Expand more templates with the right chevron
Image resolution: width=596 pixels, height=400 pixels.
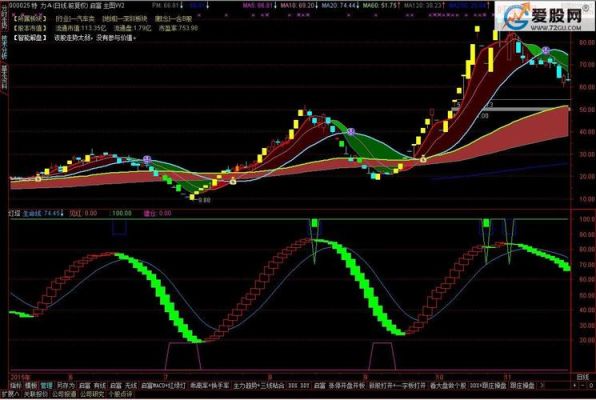[542, 385]
